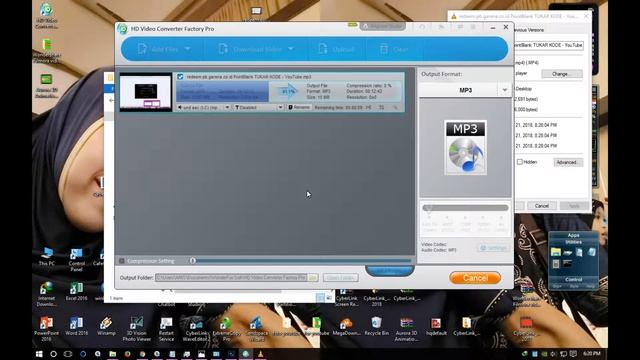640x360 pixels.
Task: Toggle the Compression Setting checkbox
Action: [x=122, y=261]
